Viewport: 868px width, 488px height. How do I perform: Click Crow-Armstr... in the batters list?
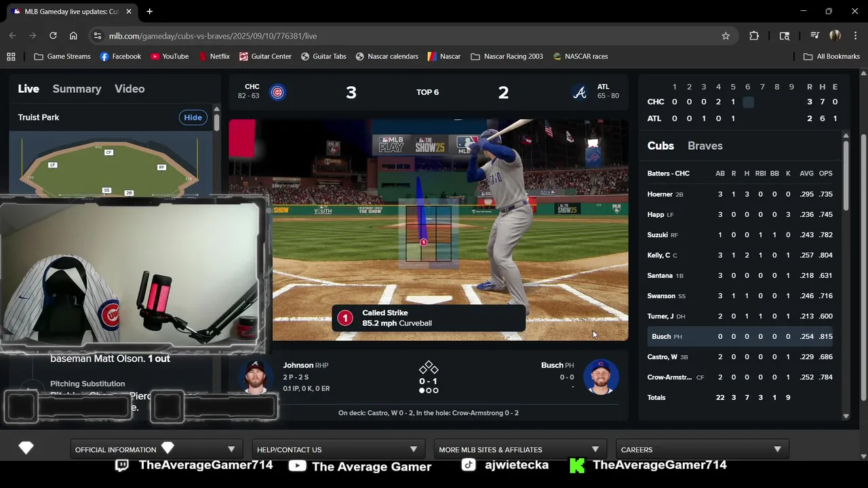(669, 377)
